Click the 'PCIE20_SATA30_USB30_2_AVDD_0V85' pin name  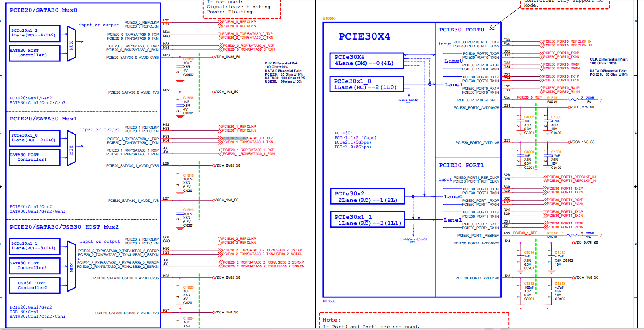[126, 278]
